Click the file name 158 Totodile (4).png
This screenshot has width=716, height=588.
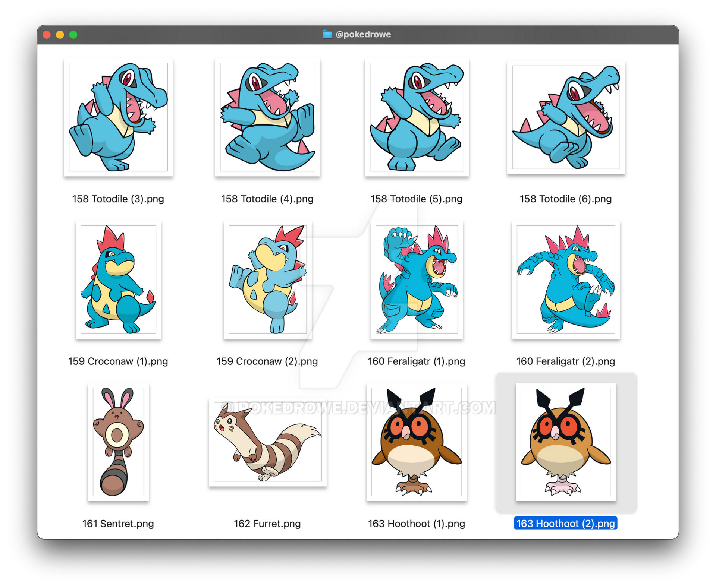(267, 199)
